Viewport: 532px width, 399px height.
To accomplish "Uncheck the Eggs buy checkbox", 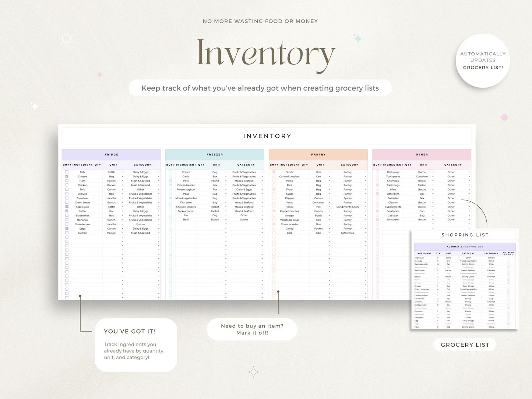I will click(x=67, y=229).
